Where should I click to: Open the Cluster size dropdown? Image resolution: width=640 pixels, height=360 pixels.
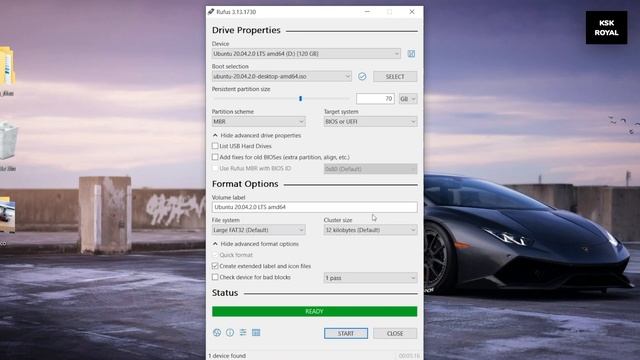(371, 230)
